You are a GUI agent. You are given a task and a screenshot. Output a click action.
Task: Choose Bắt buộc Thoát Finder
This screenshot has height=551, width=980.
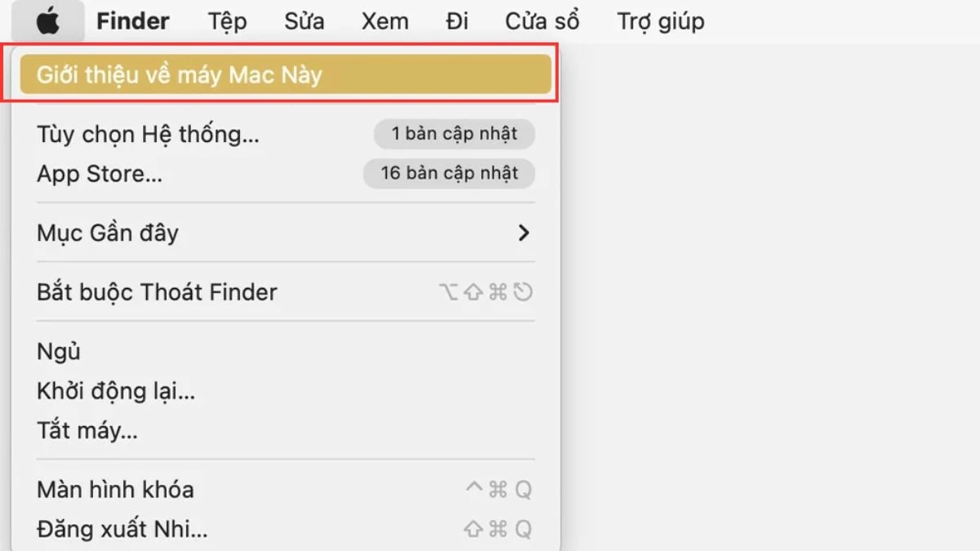point(157,292)
